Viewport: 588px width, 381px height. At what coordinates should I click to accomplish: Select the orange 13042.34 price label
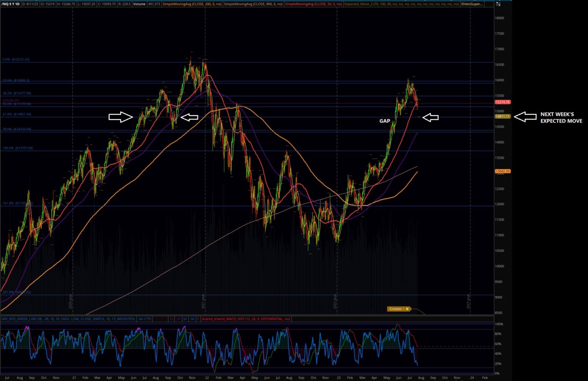(503, 171)
